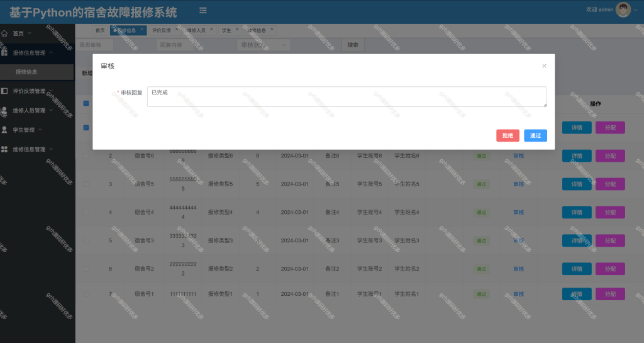Click 分配 button in the 宿舍号4 row

coord(610,212)
